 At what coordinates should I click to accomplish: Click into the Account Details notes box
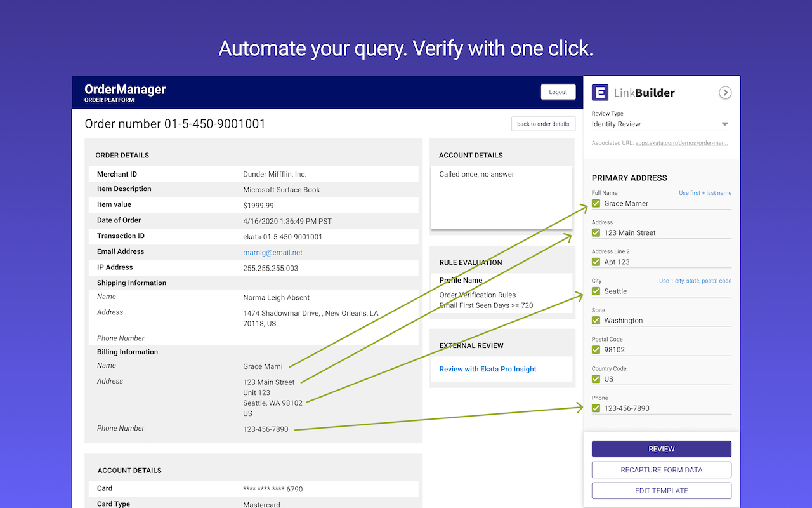tap(501, 197)
